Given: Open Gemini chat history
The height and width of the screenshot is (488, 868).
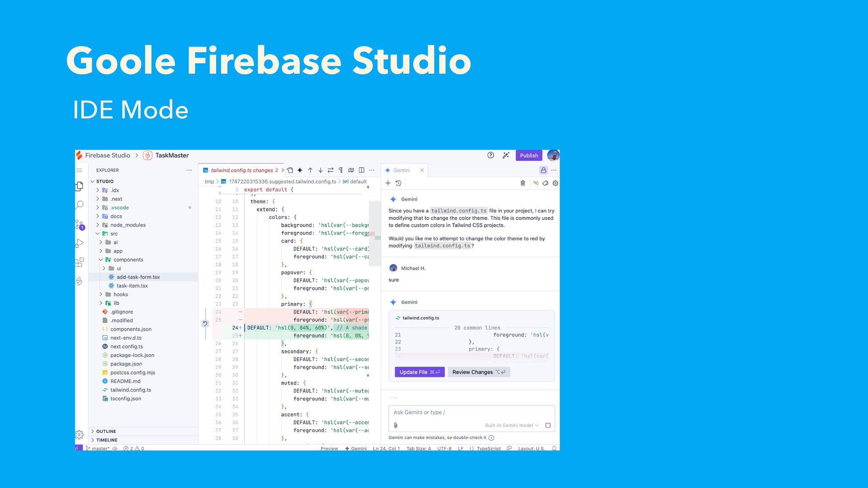Looking at the screenshot, I should [x=398, y=183].
